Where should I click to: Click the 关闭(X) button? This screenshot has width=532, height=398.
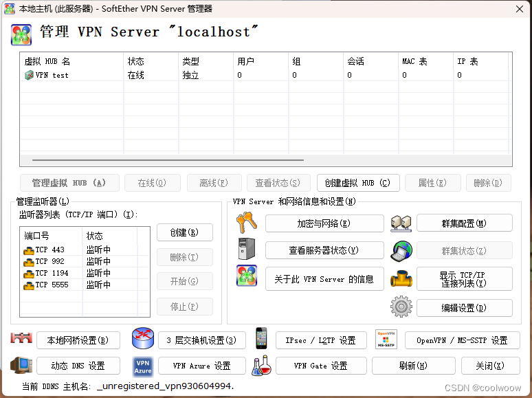(x=490, y=366)
